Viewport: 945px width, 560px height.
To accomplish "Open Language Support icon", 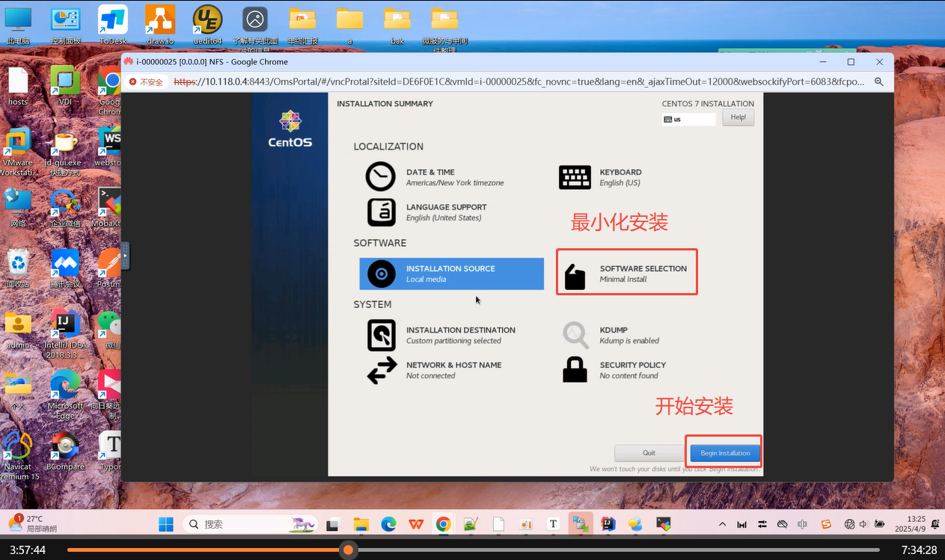I will pyautogui.click(x=381, y=212).
